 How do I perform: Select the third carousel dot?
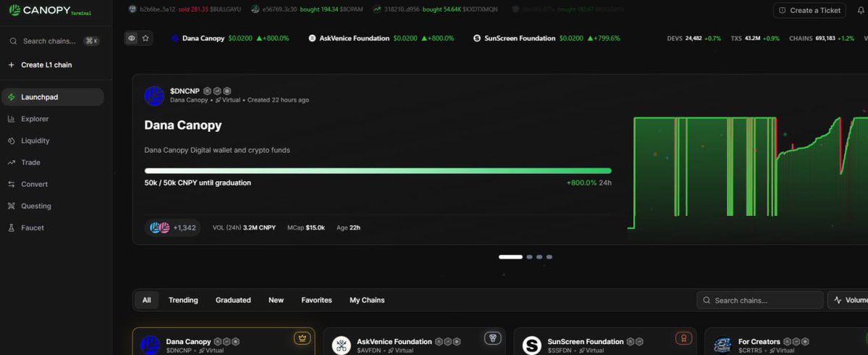(539, 257)
